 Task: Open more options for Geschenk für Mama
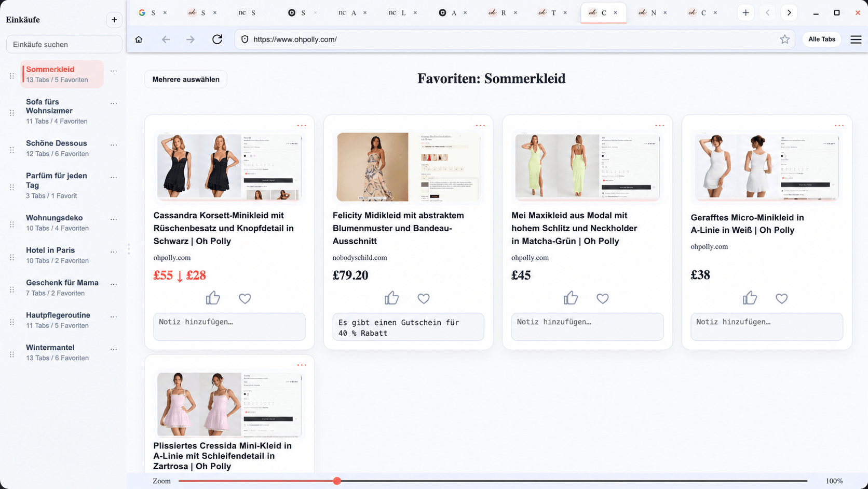tap(114, 284)
